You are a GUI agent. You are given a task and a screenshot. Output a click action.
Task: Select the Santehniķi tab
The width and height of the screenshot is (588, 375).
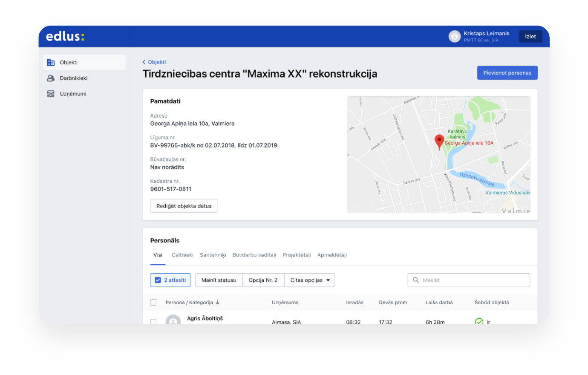[x=213, y=255]
